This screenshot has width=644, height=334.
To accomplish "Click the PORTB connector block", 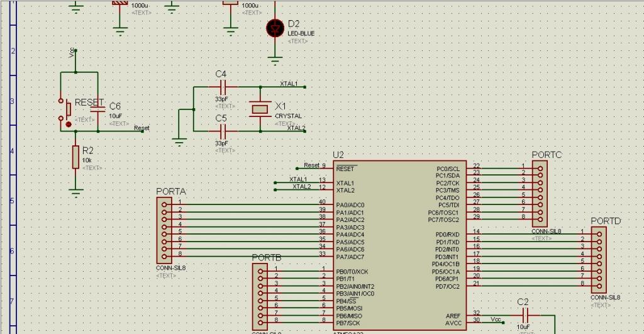I will tap(260, 297).
